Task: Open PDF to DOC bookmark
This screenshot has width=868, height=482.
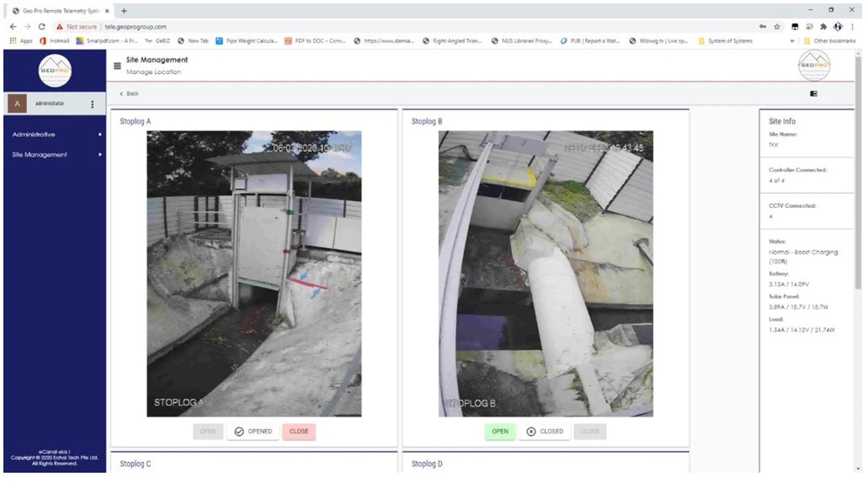Action: coord(315,41)
